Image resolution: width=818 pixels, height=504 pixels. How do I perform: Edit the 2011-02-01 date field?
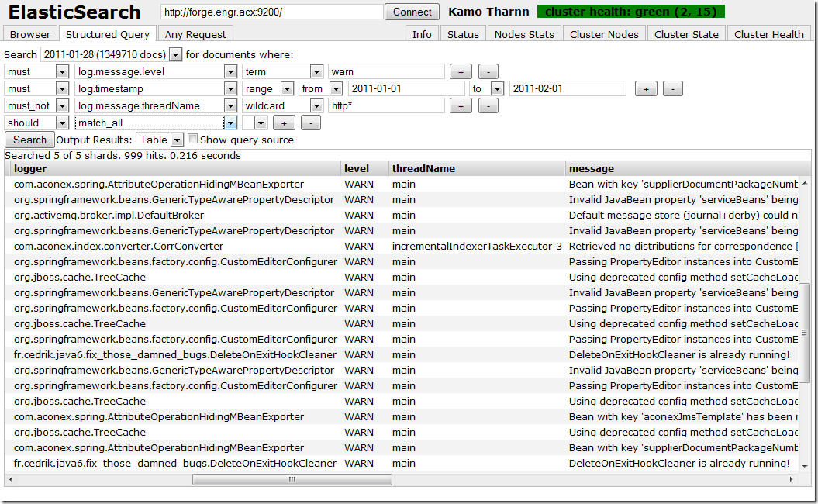click(x=568, y=88)
